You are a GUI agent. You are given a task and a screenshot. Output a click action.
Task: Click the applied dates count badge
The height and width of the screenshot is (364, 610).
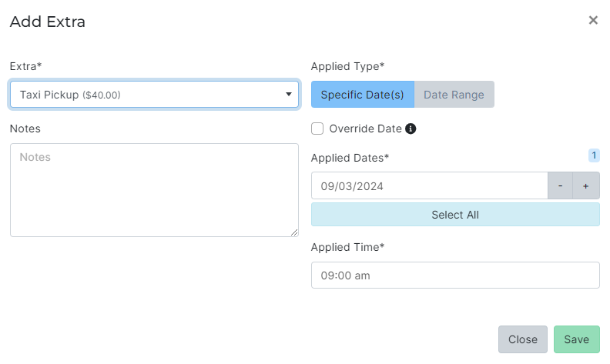(x=594, y=155)
